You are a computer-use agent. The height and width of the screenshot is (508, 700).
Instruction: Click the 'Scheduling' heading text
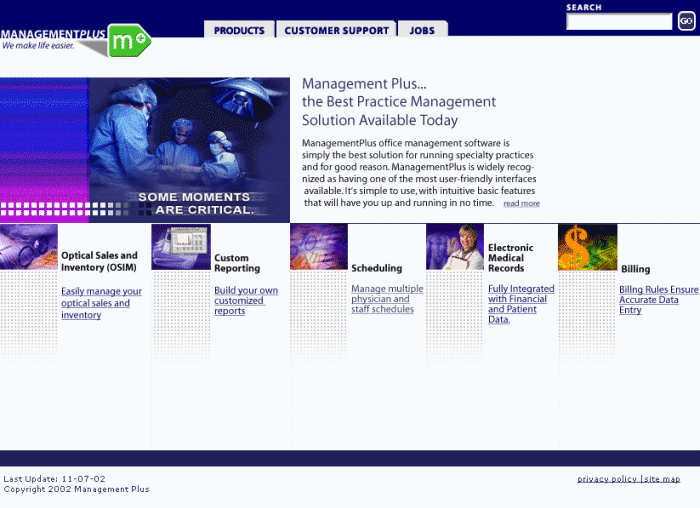coord(376,268)
